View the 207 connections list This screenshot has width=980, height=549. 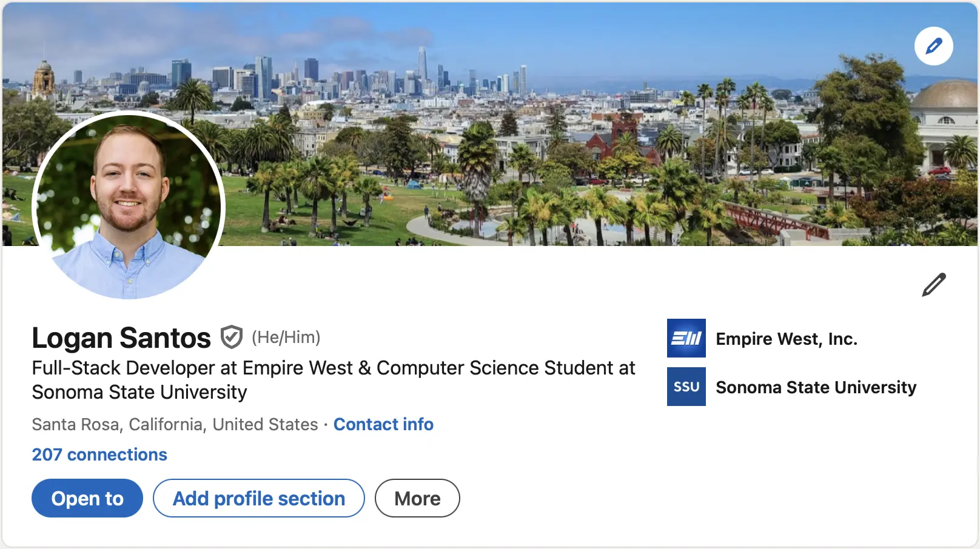pos(99,454)
